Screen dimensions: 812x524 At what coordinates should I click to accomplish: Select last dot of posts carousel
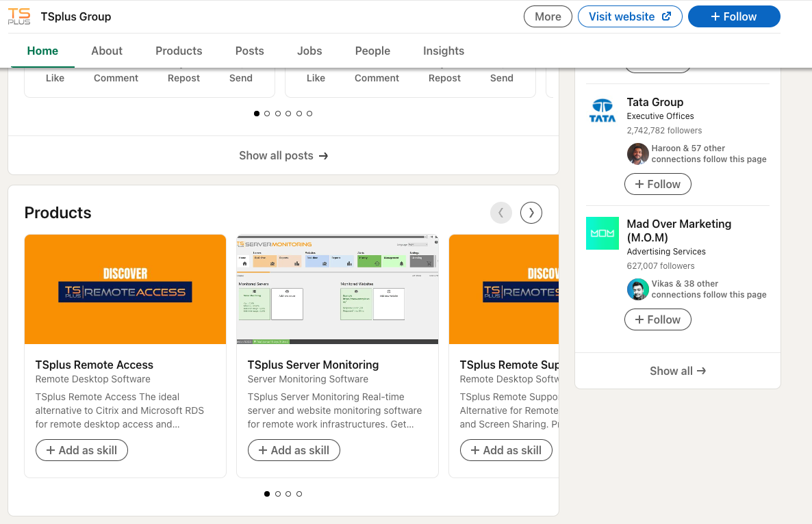pyautogui.click(x=309, y=114)
